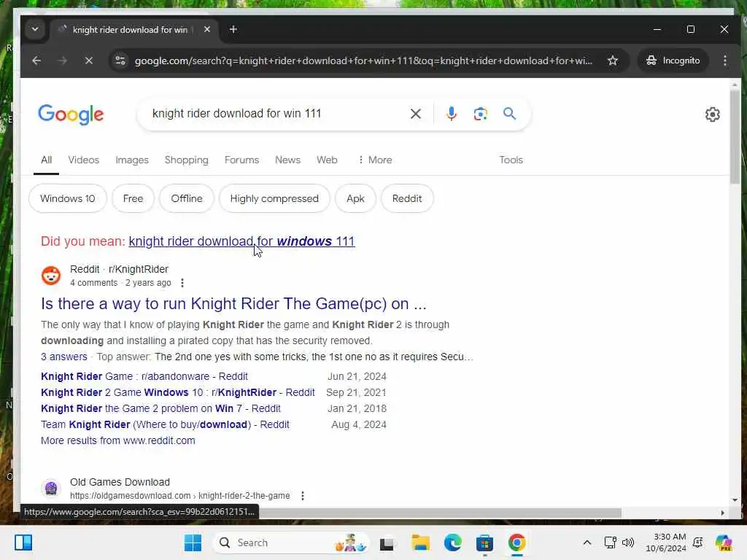Apply the Windows 10 filter chip
This screenshot has width=747, height=560.
[x=68, y=198]
